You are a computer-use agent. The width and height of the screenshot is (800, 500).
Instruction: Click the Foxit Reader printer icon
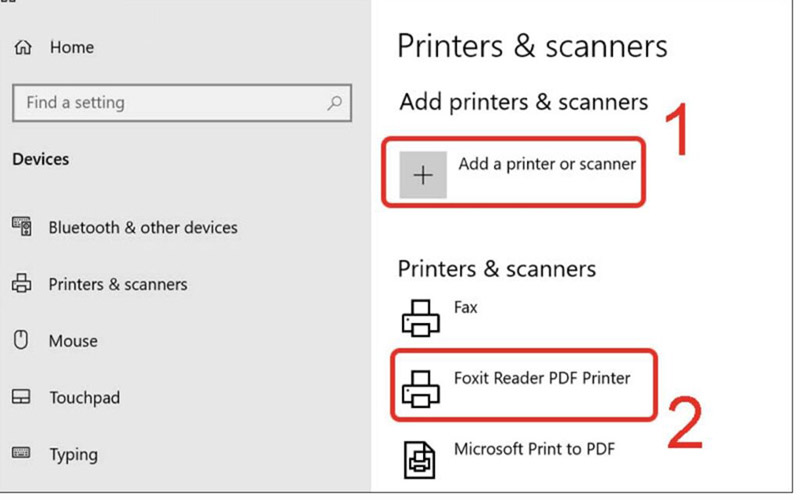[420, 389]
